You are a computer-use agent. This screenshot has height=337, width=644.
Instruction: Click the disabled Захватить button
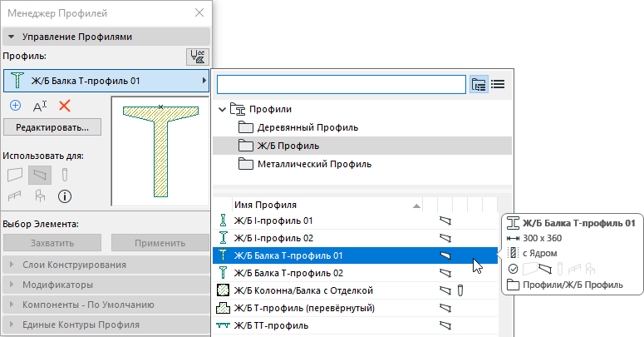point(52,243)
